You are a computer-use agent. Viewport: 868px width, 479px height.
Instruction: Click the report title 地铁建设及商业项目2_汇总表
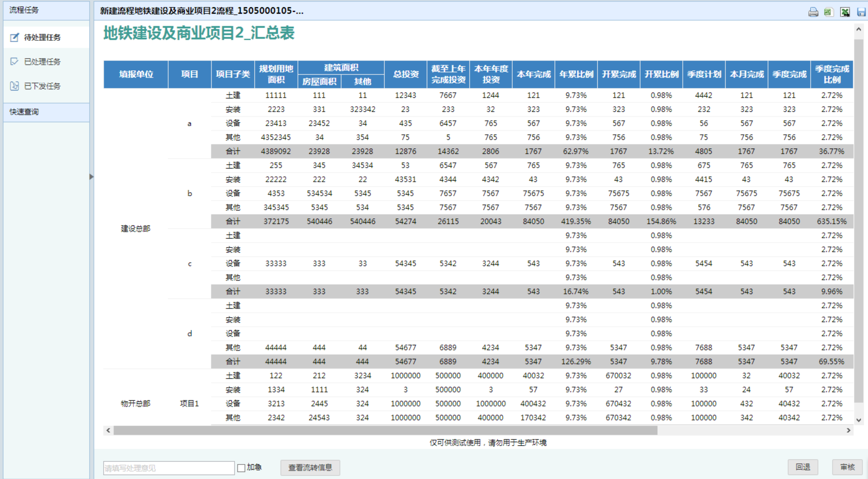(x=199, y=33)
